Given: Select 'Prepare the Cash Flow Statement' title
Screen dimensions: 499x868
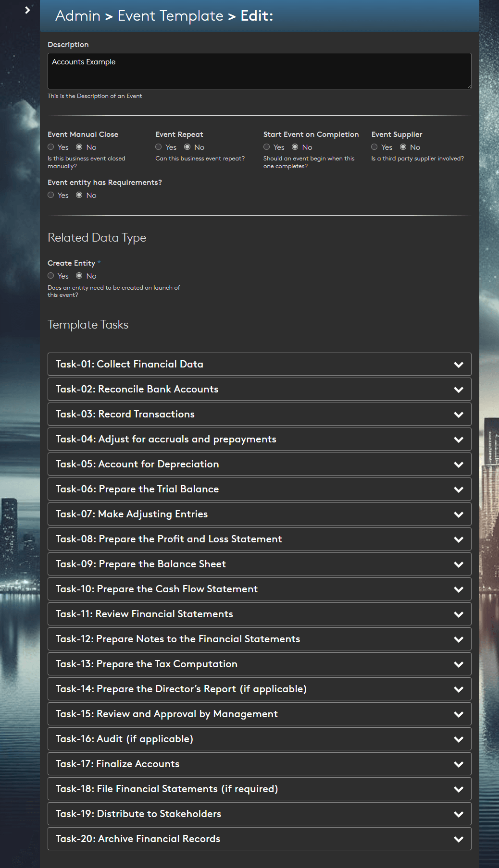Looking at the screenshot, I should (x=177, y=589).
